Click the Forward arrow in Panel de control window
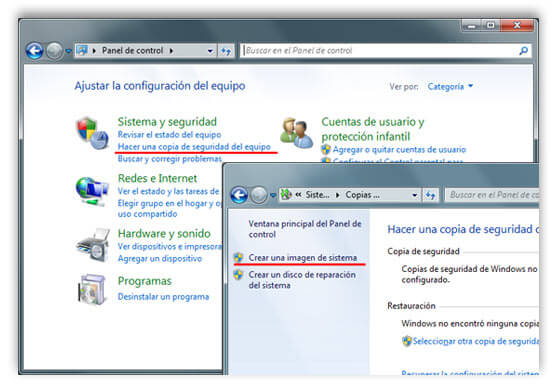This screenshot has width=560, height=384. coord(55,51)
